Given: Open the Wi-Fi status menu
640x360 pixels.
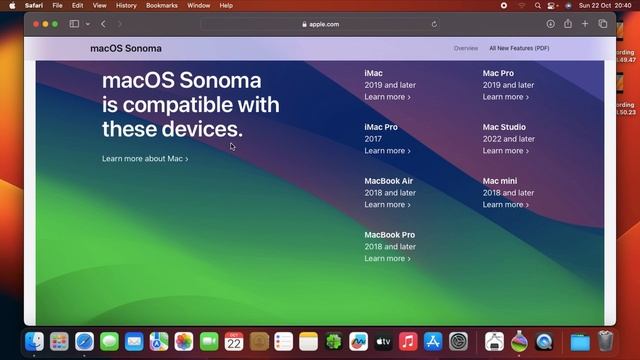Looking at the screenshot, I should 522,5.
